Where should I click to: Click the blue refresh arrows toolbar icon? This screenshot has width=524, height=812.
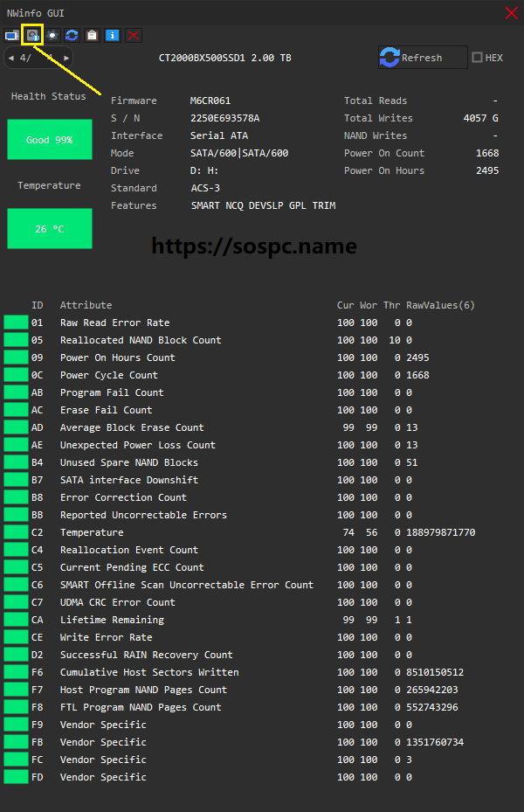pos(72,35)
